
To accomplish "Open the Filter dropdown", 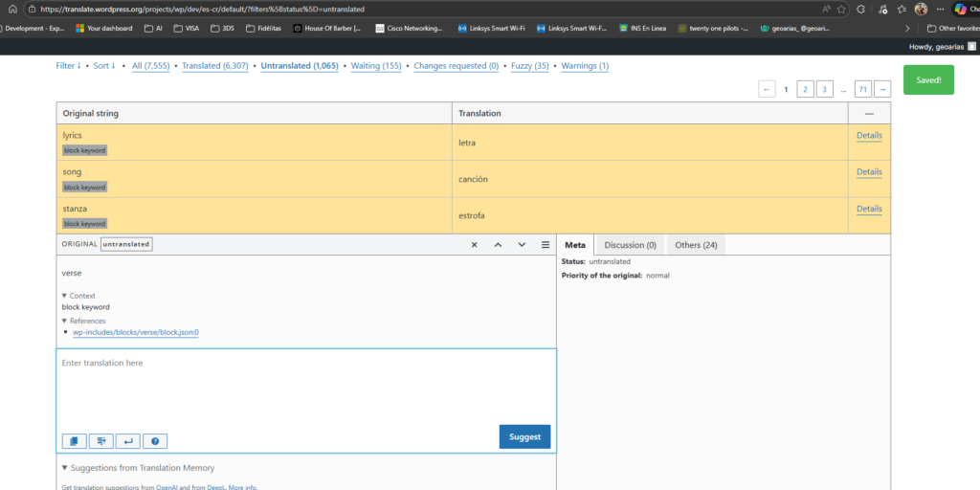I will click(68, 66).
